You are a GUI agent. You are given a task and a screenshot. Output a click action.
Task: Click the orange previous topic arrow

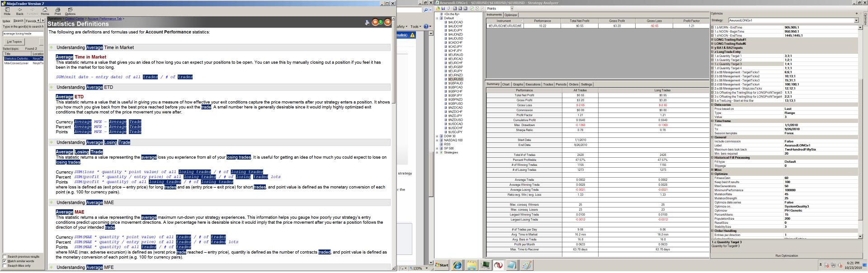coord(375,22)
